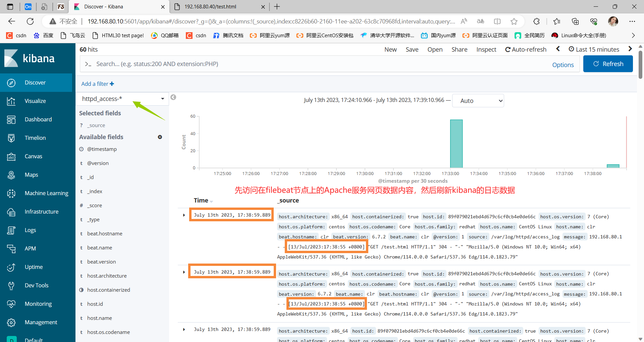
Task: Open the Auto interval dropdown
Action: point(478,101)
